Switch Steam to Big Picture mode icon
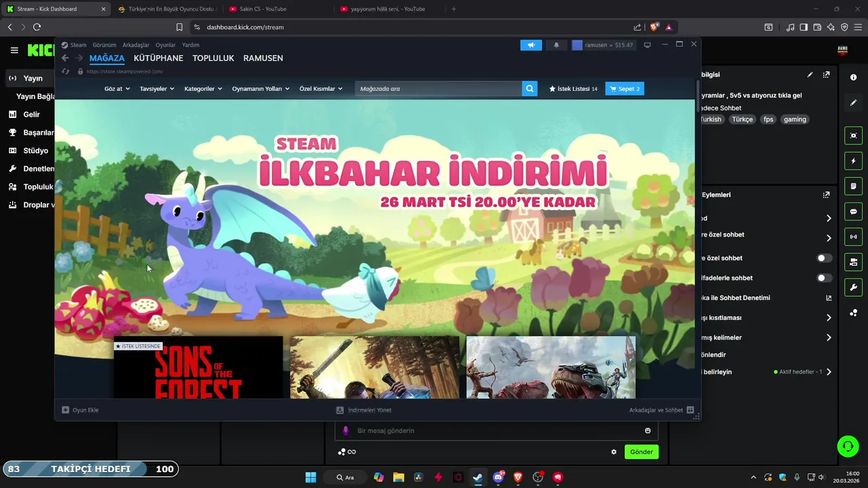Image resolution: width=868 pixels, height=488 pixels. pos(647,45)
